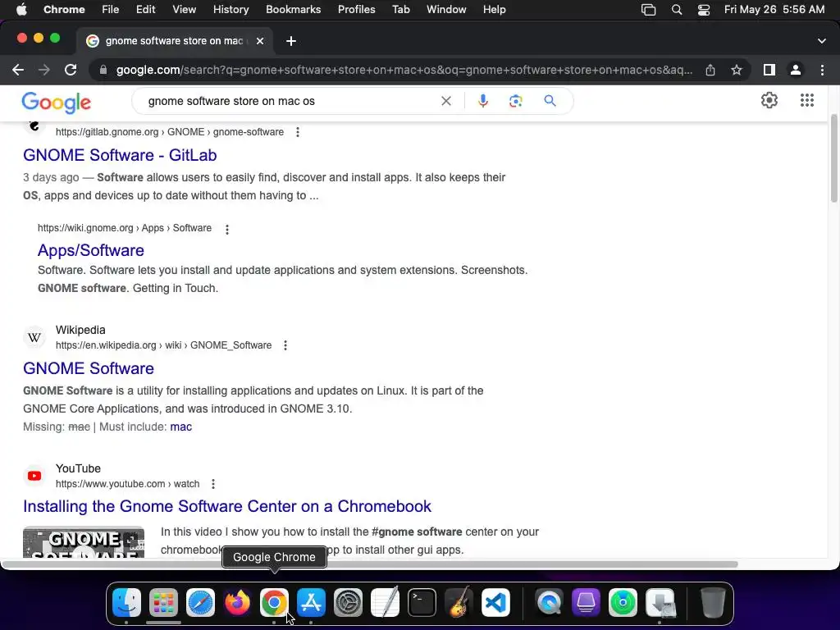Close the gnome software store tab
The image size is (840, 630).
tap(260, 41)
